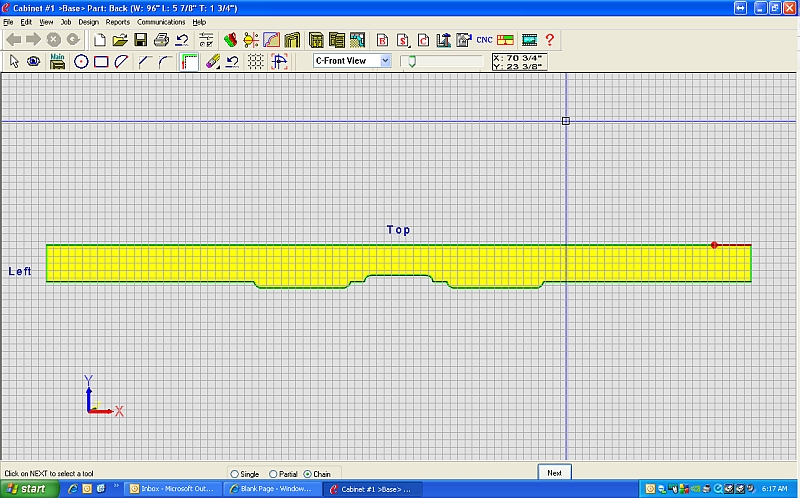Click the Next button
The height and width of the screenshot is (498, 800).
point(554,473)
